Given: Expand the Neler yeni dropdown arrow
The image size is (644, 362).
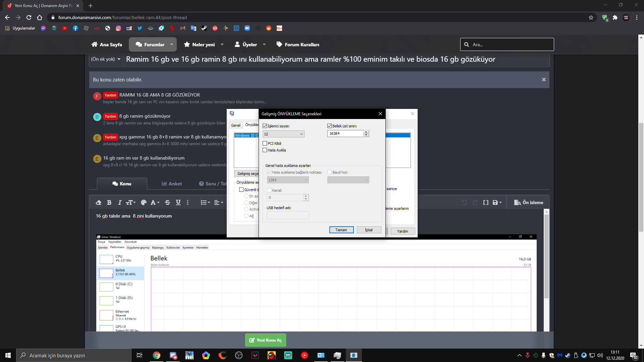Looking at the screenshot, I should 222,45.
